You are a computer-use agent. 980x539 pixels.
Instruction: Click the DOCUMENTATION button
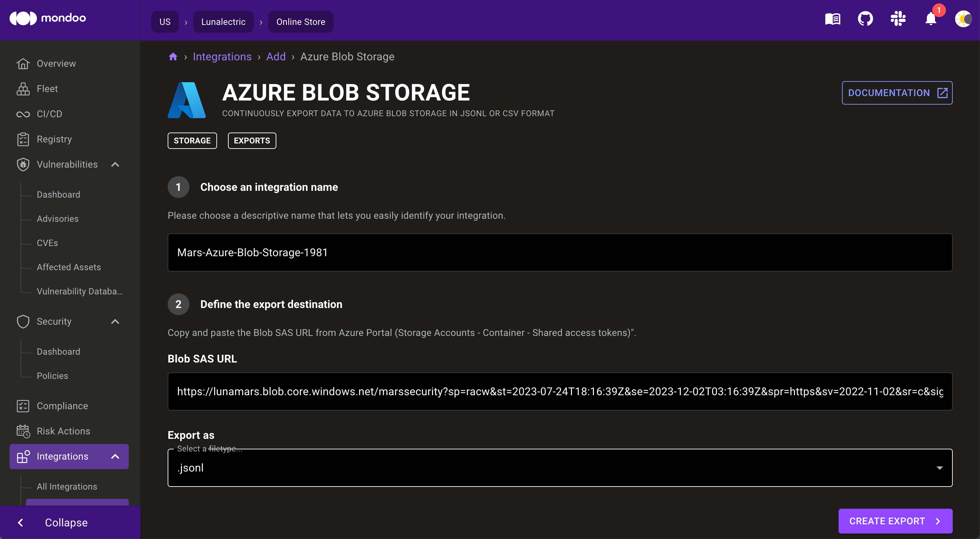pos(897,93)
